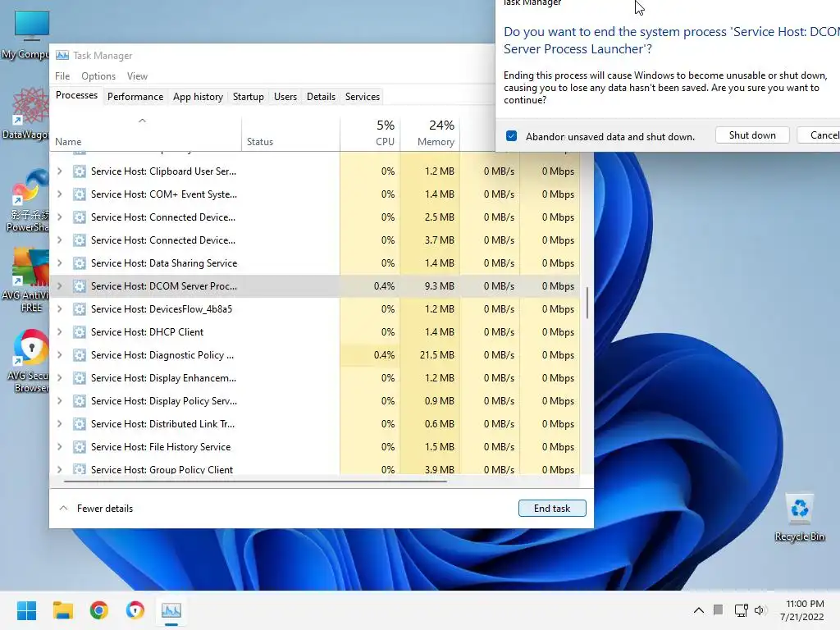
Task: Click the volume speaker icon in tray
Action: (760, 610)
